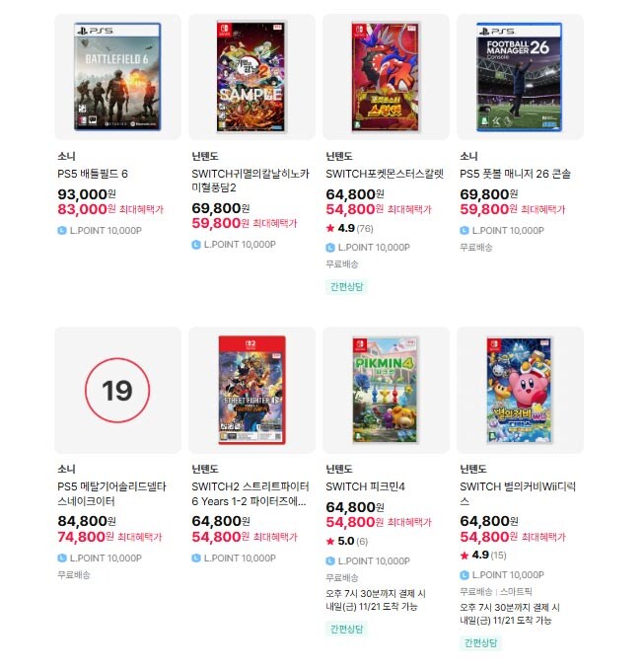Click the 5.0 star icon for Pikmin 4
This screenshot has height=670, width=644.
coord(330,542)
